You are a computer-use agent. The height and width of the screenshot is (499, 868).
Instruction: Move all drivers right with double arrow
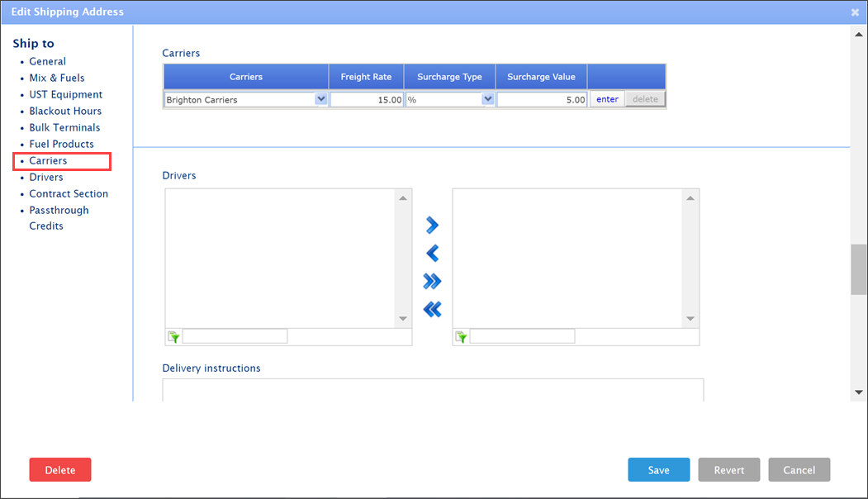tap(432, 281)
